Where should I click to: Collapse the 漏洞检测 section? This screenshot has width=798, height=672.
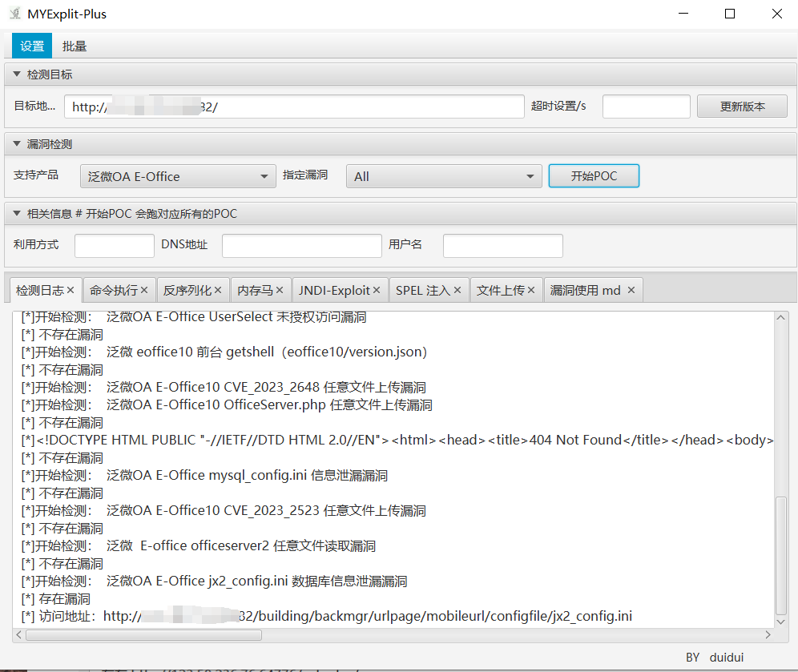click(17, 144)
